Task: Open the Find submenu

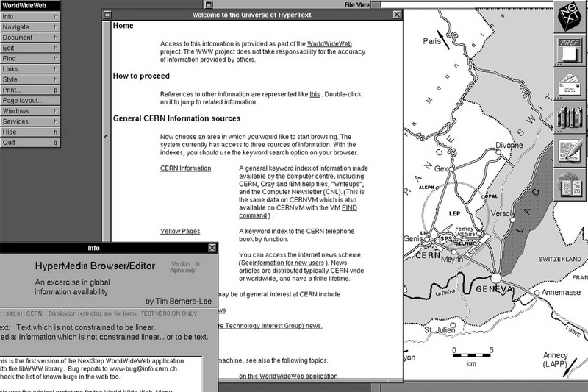Action: point(30,59)
